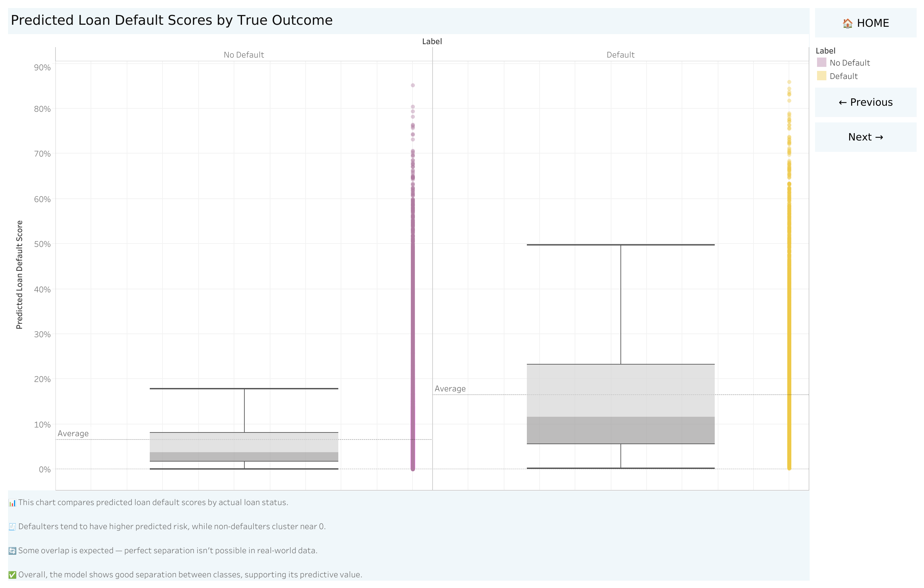Click the No Default legend color swatch
924x588 pixels.
[822, 63]
